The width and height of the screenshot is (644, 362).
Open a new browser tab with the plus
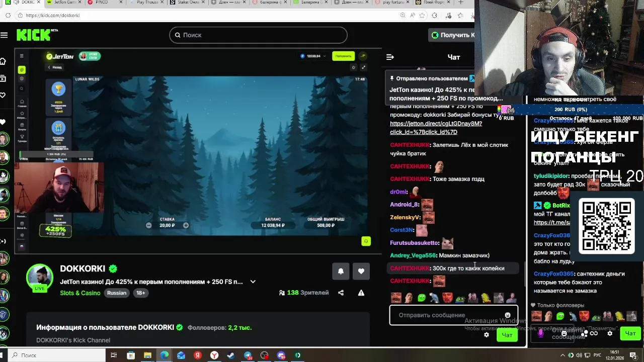[460, 3]
